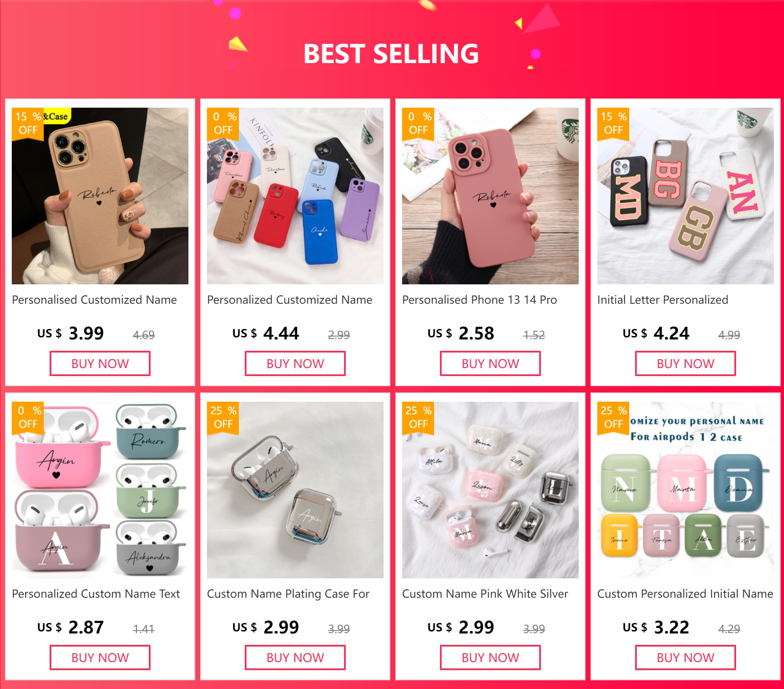Click BUY NOW for the $2.87 AirPods case
This screenshot has height=689, width=784.
100,657
